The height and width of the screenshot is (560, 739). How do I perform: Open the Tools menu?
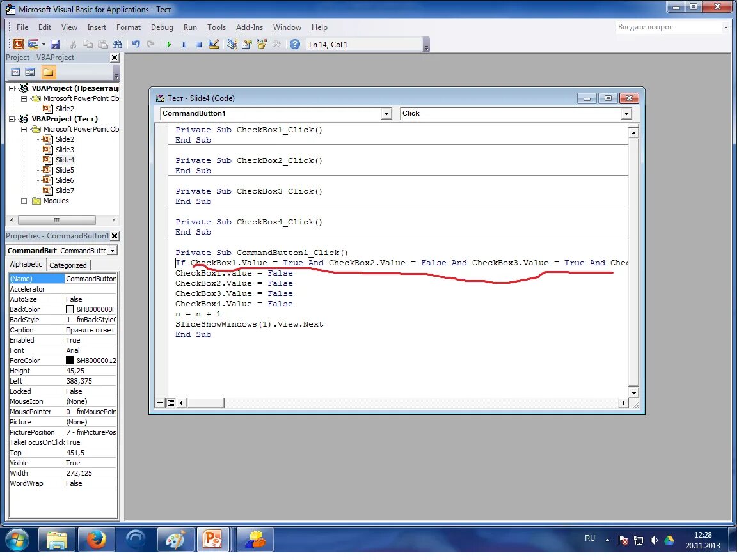[x=216, y=27]
